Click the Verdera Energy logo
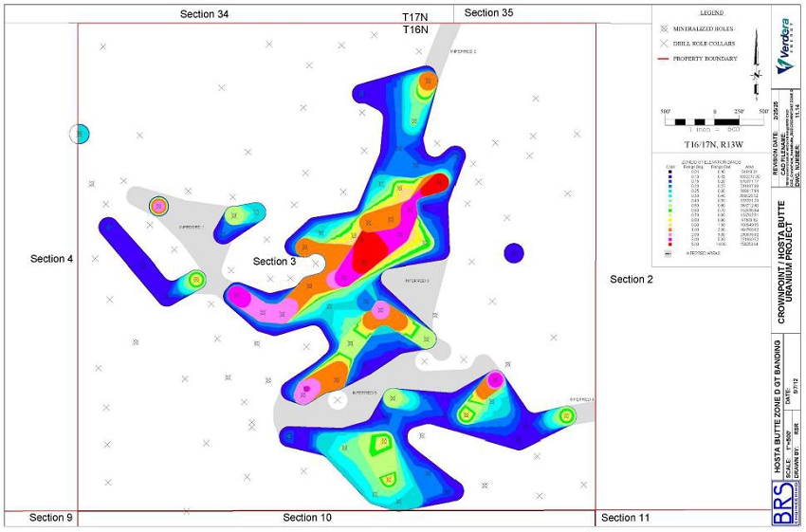806x532 pixels. pos(786,46)
